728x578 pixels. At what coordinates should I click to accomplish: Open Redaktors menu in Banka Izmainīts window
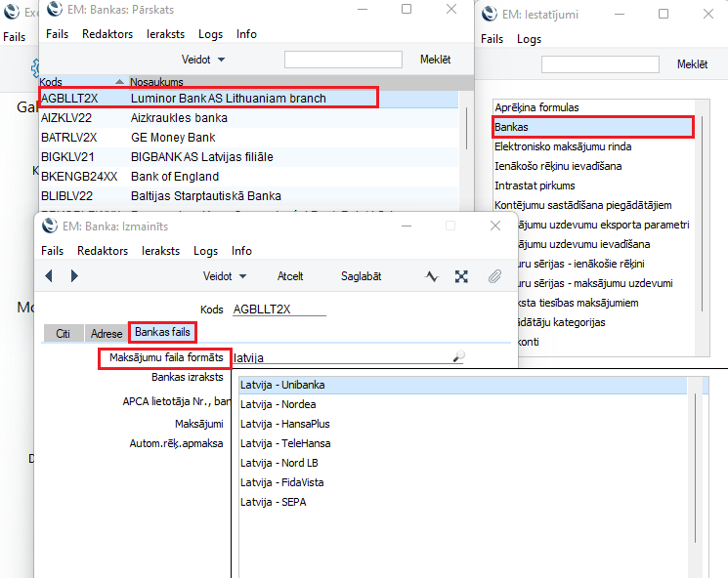point(103,251)
